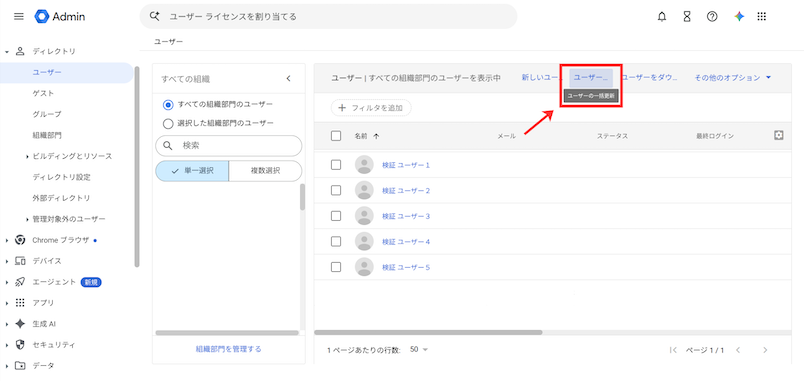This screenshot has height=381, width=804.
Task: Click the plus icon in フィルタを追加
Action: [x=342, y=108]
